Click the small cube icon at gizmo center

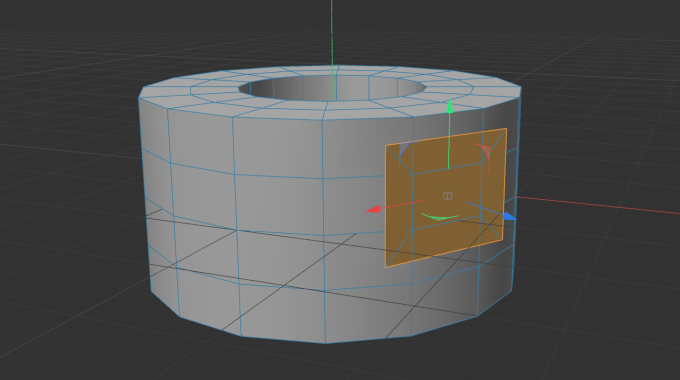pos(448,196)
